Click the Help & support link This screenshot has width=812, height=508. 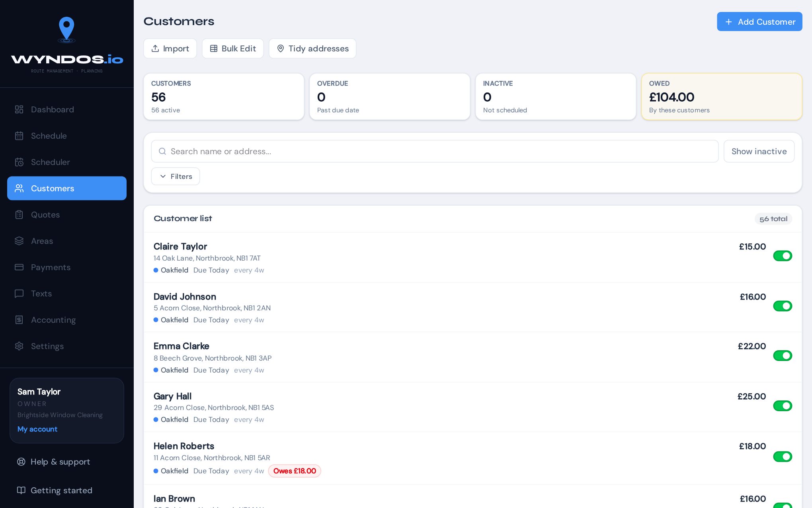click(60, 462)
